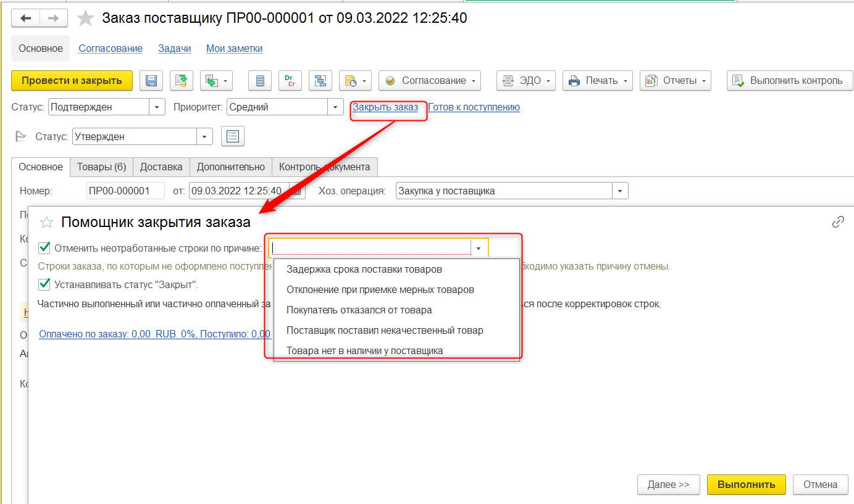Open the Dr/Cr accounting entries icon
The width and height of the screenshot is (854, 504).
click(x=290, y=81)
